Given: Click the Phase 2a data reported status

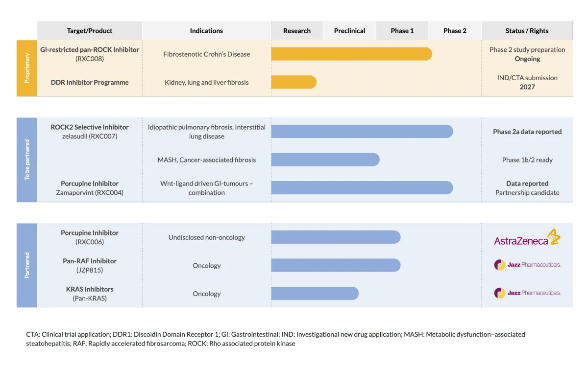Looking at the screenshot, I should coord(527,132).
